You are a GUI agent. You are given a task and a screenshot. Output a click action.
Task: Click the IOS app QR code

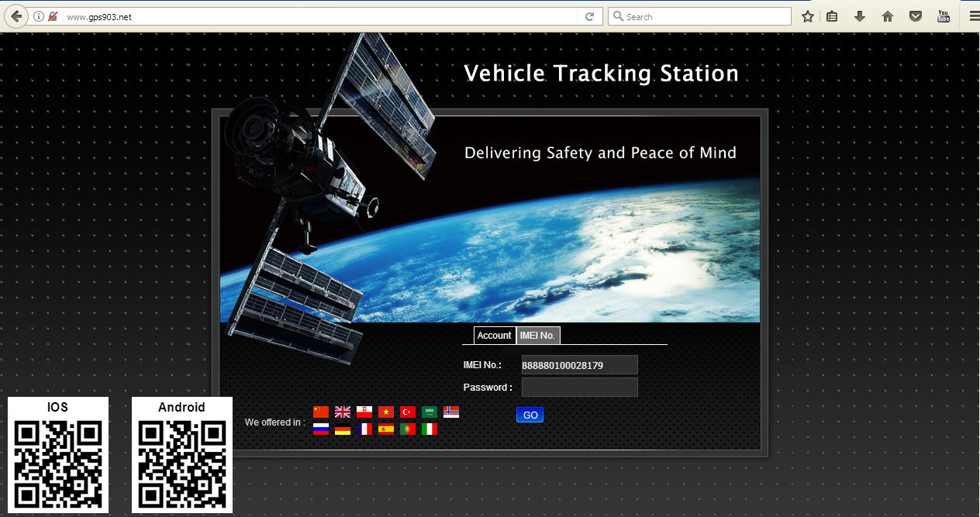tap(58, 464)
